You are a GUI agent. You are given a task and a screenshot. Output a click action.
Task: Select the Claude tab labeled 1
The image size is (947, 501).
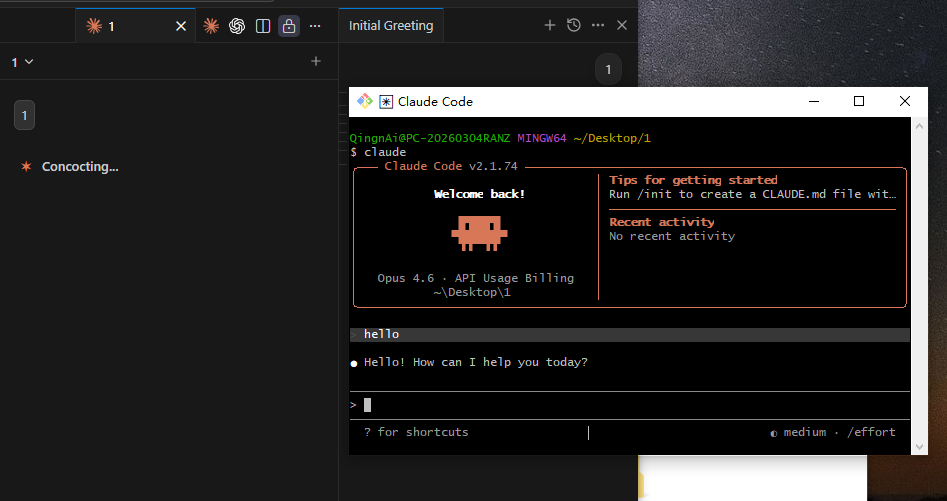[x=135, y=26]
